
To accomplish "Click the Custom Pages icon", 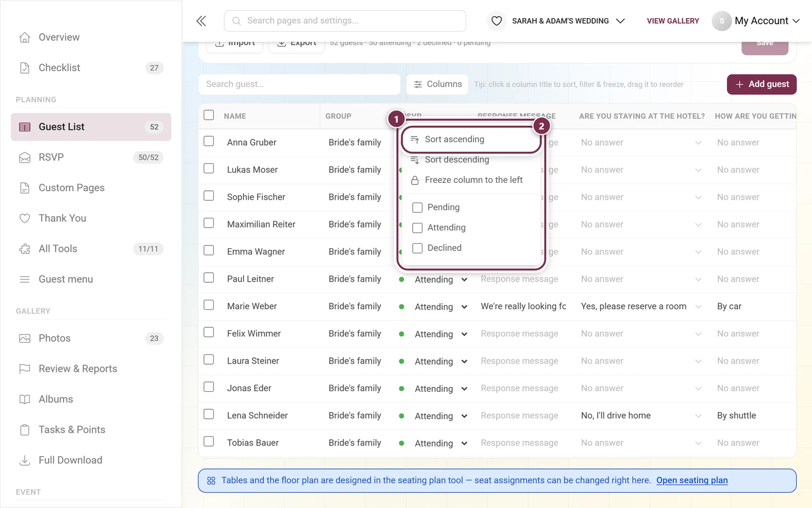I will tap(25, 188).
